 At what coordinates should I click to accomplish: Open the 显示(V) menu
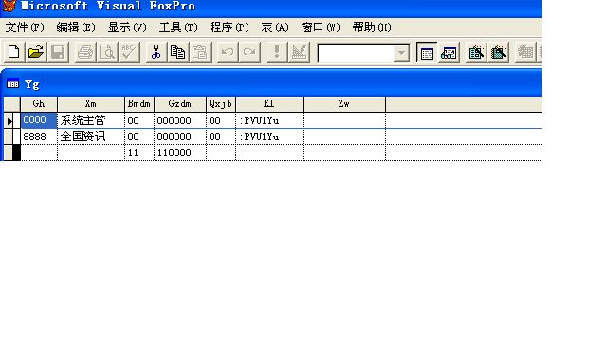tap(127, 27)
